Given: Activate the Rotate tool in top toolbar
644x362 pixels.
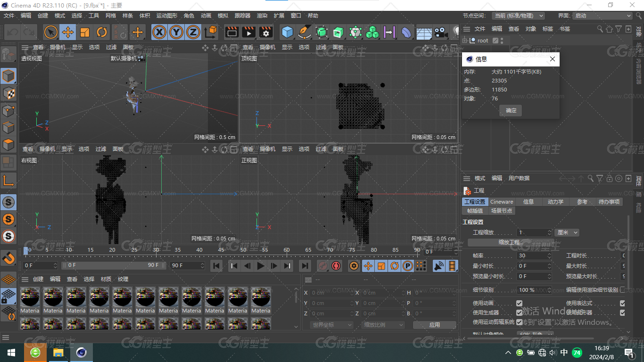Looking at the screenshot, I should point(102,32).
